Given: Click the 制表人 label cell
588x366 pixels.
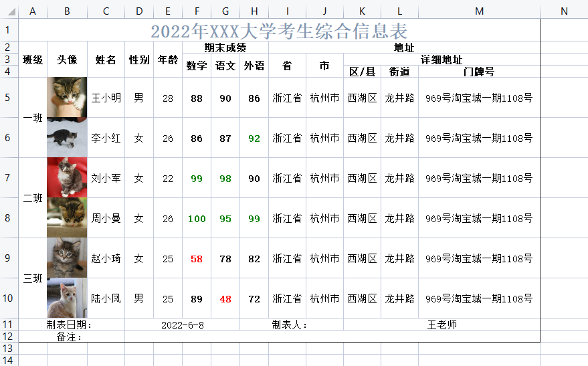Looking at the screenshot, I should tap(292, 325).
